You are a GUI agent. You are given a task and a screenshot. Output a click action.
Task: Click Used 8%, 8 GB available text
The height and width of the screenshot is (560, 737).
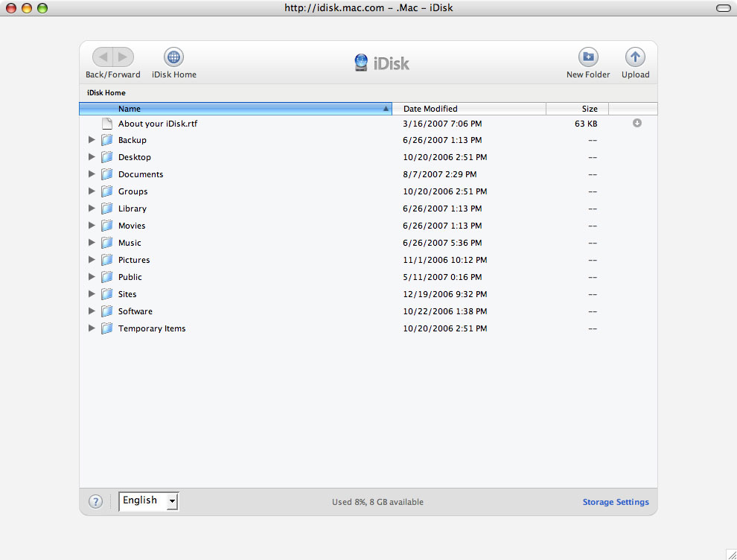point(377,502)
